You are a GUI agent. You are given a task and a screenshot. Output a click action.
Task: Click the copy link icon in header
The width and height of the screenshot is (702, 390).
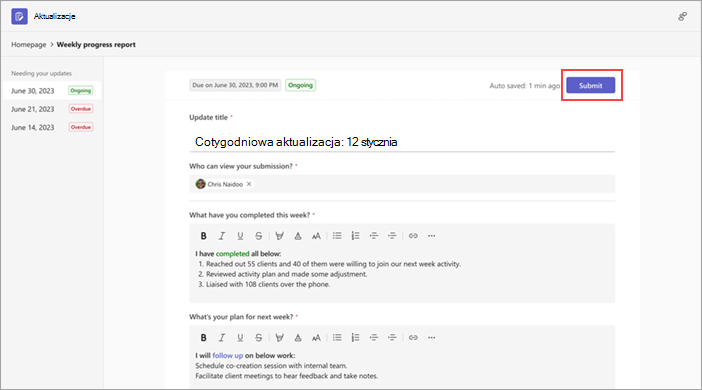[x=682, y=17]
